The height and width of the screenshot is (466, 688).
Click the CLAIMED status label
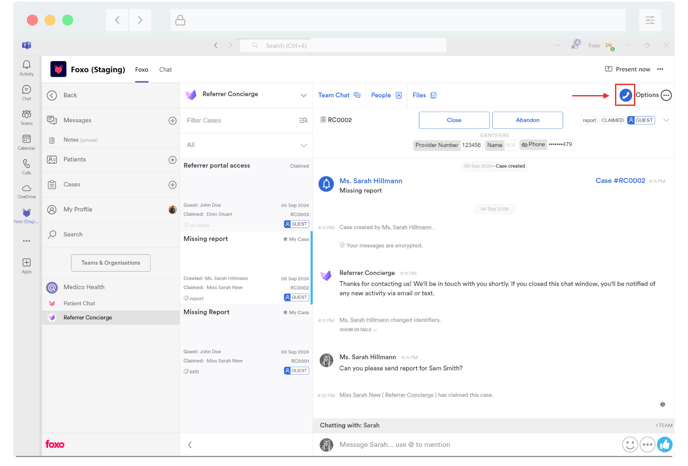[x=612, y=120]
